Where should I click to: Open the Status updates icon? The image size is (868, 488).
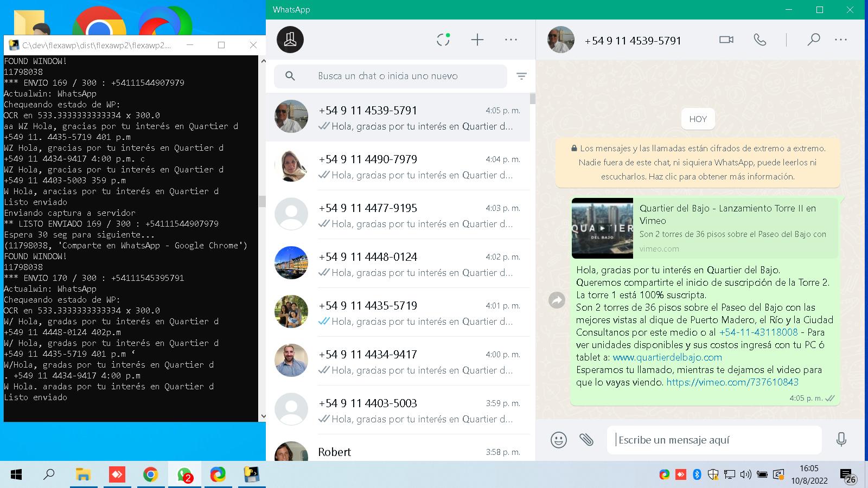click(x=443, y=40)
